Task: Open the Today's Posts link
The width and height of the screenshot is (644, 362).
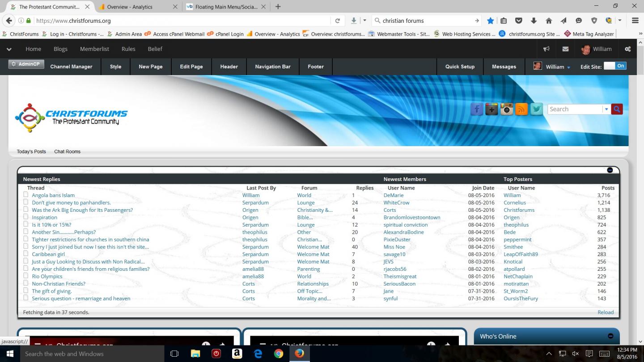Action: tap(31, 152)
